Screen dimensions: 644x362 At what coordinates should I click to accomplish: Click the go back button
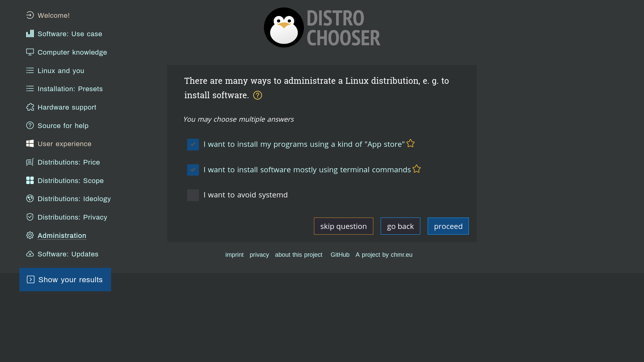[400, 226]
